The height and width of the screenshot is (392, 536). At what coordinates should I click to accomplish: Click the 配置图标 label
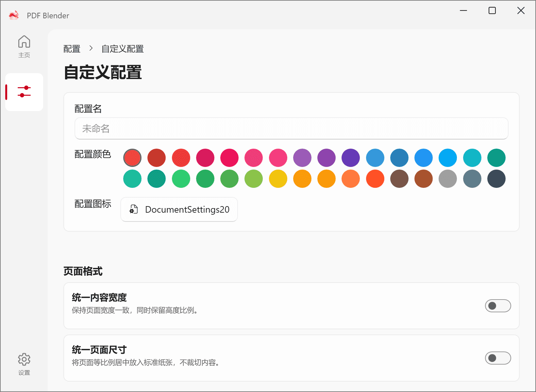[93, 204]
